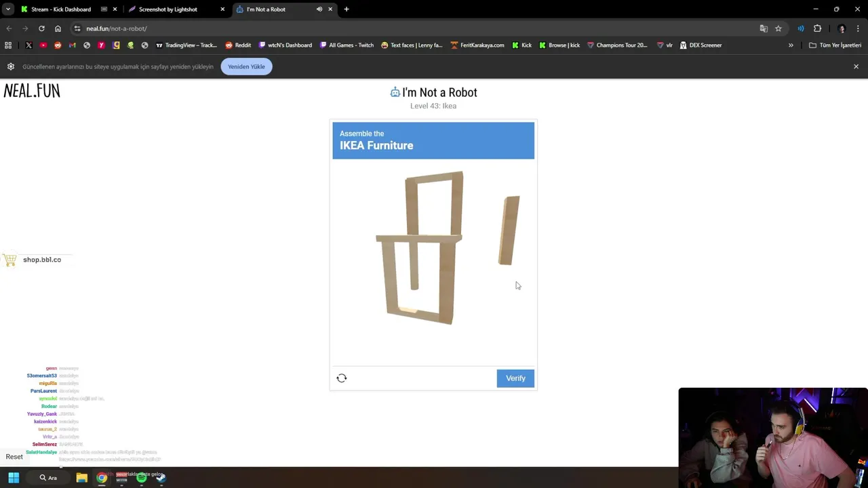Viewport: 868px width, 488px height.
Task: Close the Stream - Kick Dashboard tab
Action: 115,9
